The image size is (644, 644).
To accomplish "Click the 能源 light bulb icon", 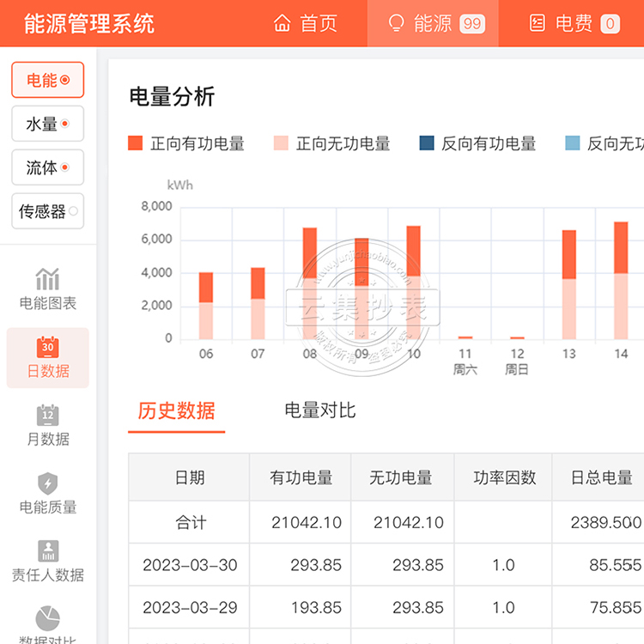I will (x=396, y=23).
